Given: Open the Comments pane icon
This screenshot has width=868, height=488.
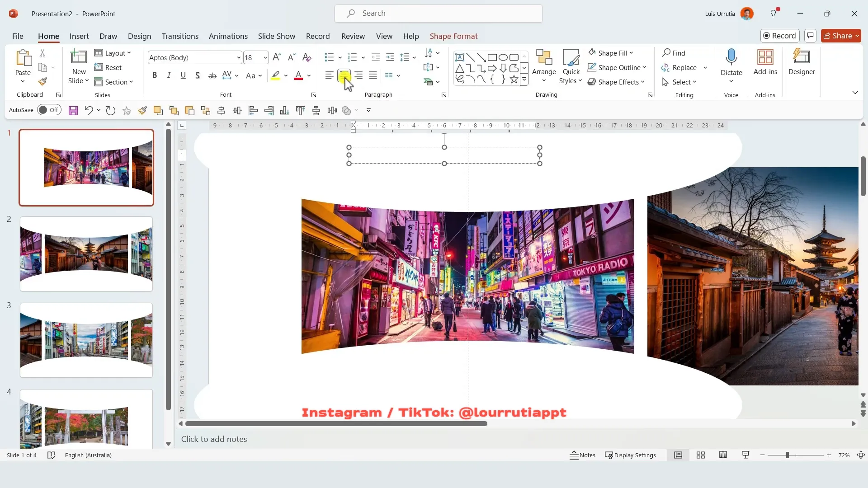Looking at the screenshot, I should 810,36.
